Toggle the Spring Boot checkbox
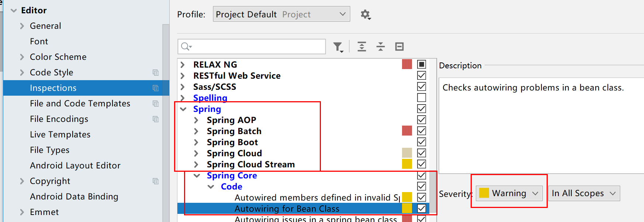 pos(422,142)
